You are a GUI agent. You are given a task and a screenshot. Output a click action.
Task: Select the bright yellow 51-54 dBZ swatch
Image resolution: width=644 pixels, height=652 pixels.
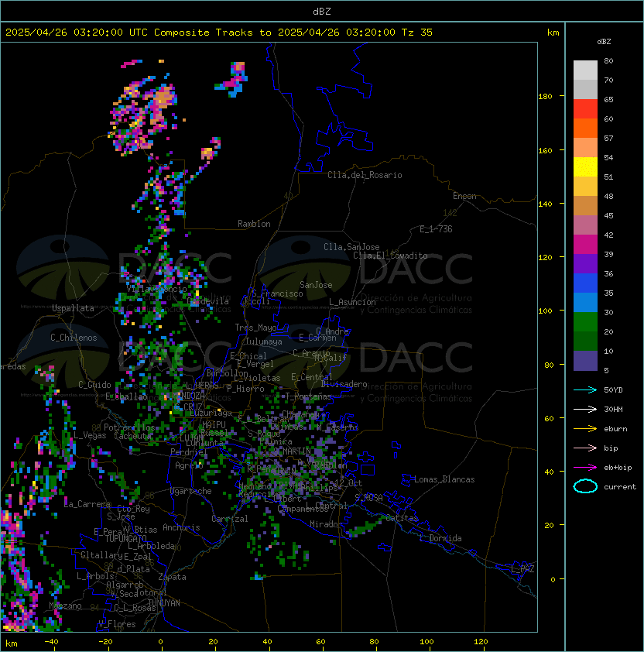(585, 167)
